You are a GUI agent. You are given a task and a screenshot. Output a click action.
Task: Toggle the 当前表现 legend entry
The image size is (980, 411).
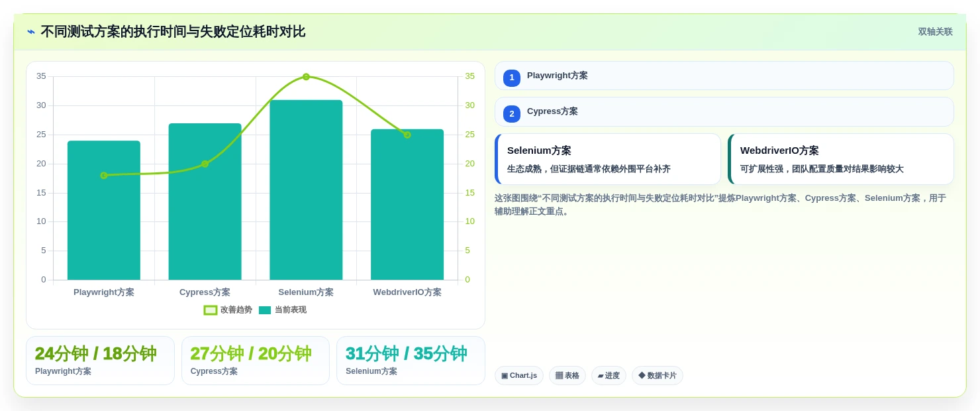click(283, 310)
